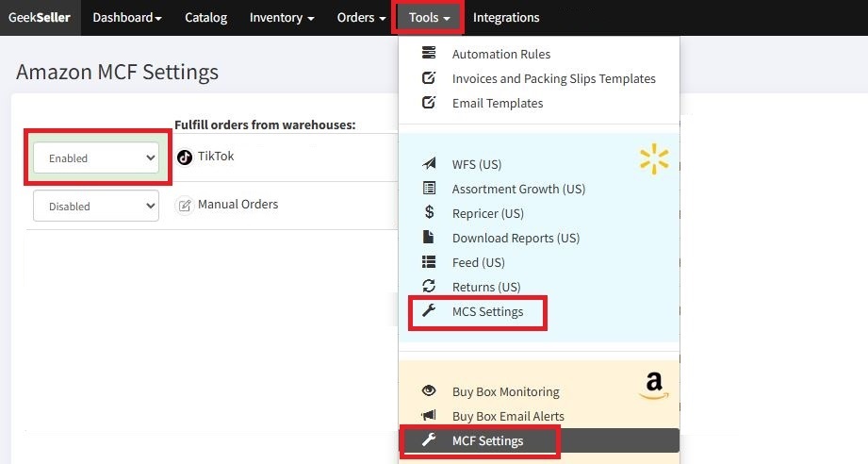Click the Buy Box Email Alerts megaphone icon

(x=429, y=416)
